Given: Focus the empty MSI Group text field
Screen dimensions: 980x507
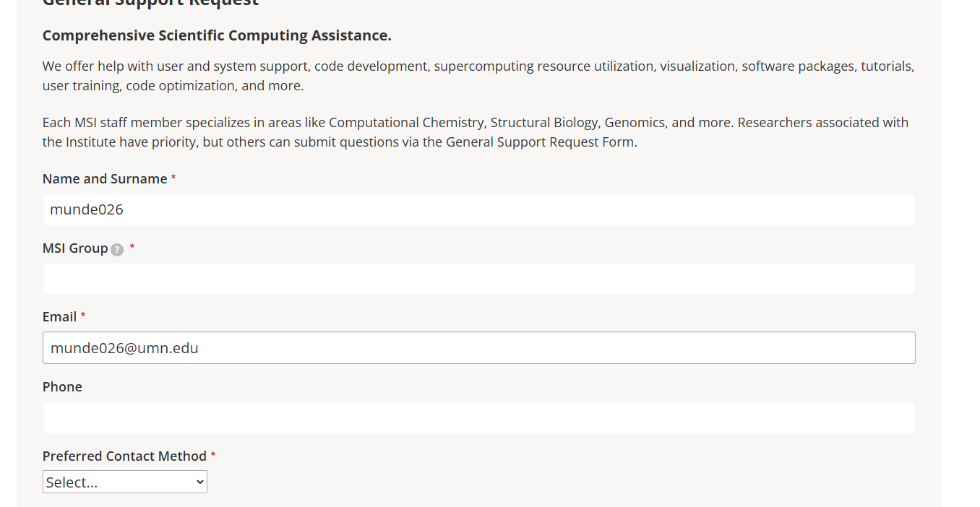Looking at the screenshot, I should [478, 279].
